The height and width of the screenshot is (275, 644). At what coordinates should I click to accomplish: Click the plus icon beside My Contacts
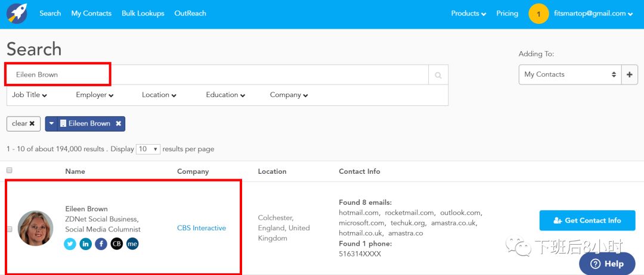pyautogui.click(x=629, y=75)
